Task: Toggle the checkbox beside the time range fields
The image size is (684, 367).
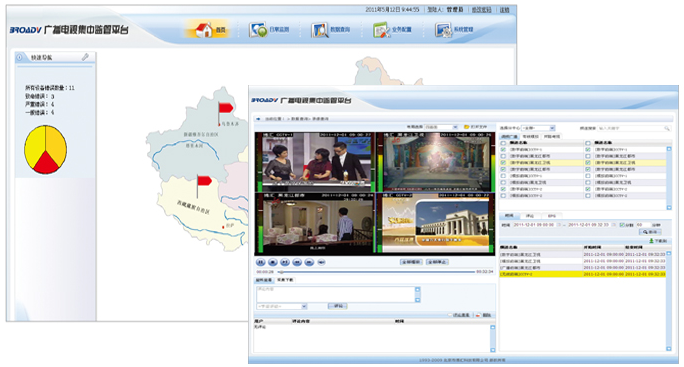Action: (622, 225)
